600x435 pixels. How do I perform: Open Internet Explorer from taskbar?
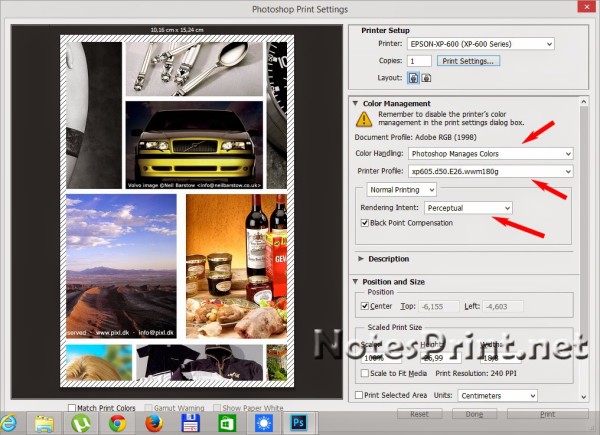coord(11,424)
